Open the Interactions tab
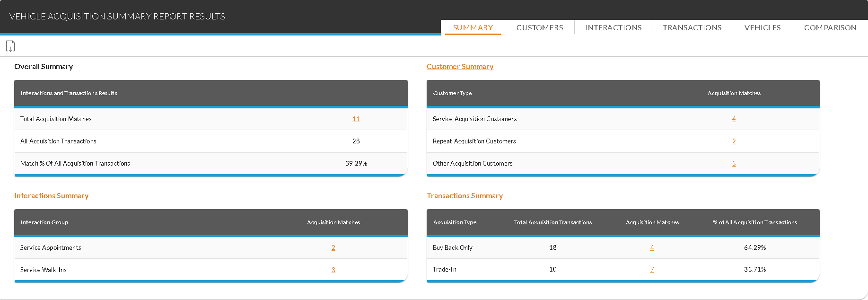868x300 pixels. point(613,28)
